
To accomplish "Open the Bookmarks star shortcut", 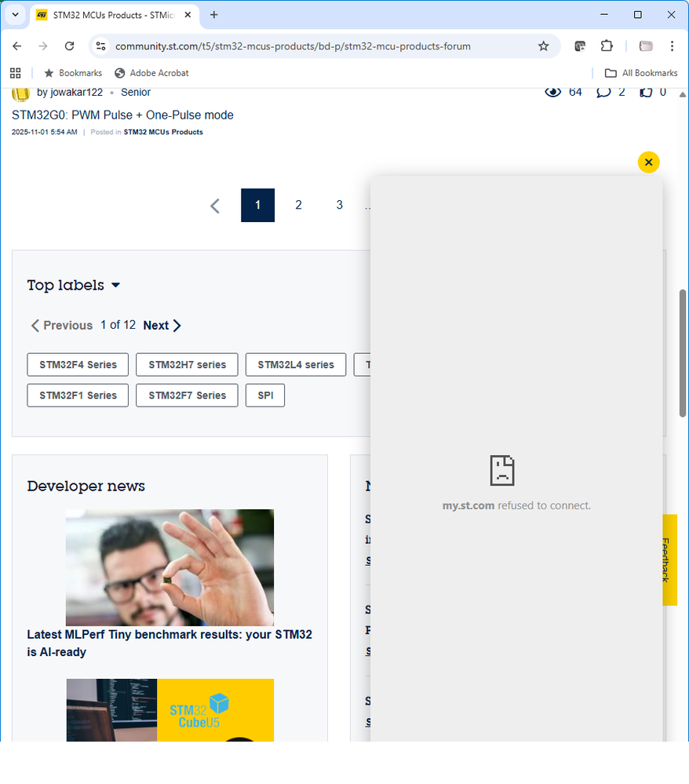I will click(73, 73).
